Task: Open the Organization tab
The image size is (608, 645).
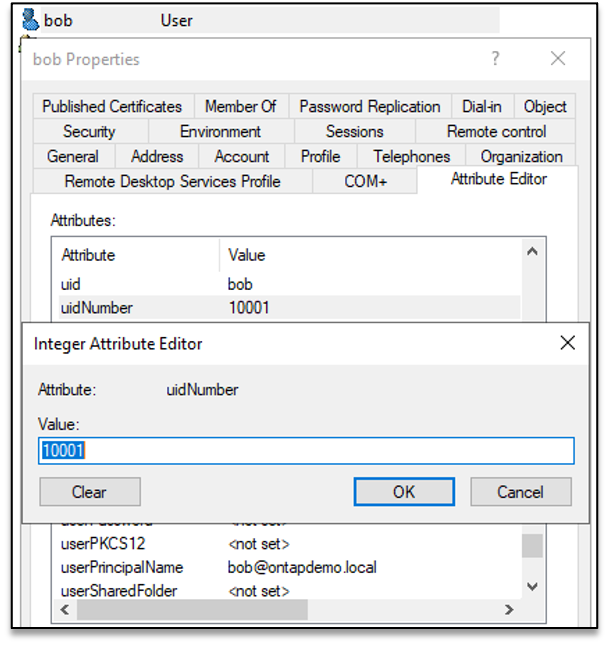Action: coord(521,156)
